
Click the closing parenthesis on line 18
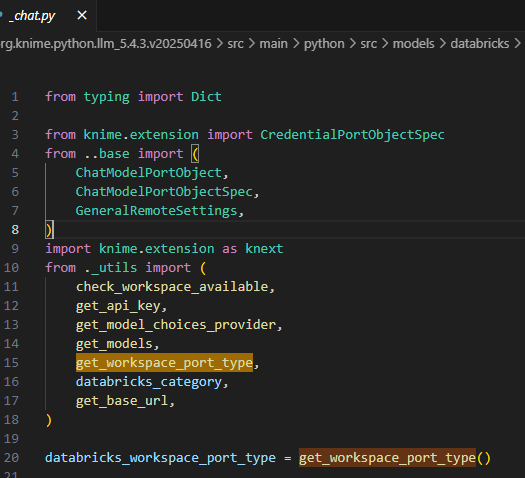[49, 420]
